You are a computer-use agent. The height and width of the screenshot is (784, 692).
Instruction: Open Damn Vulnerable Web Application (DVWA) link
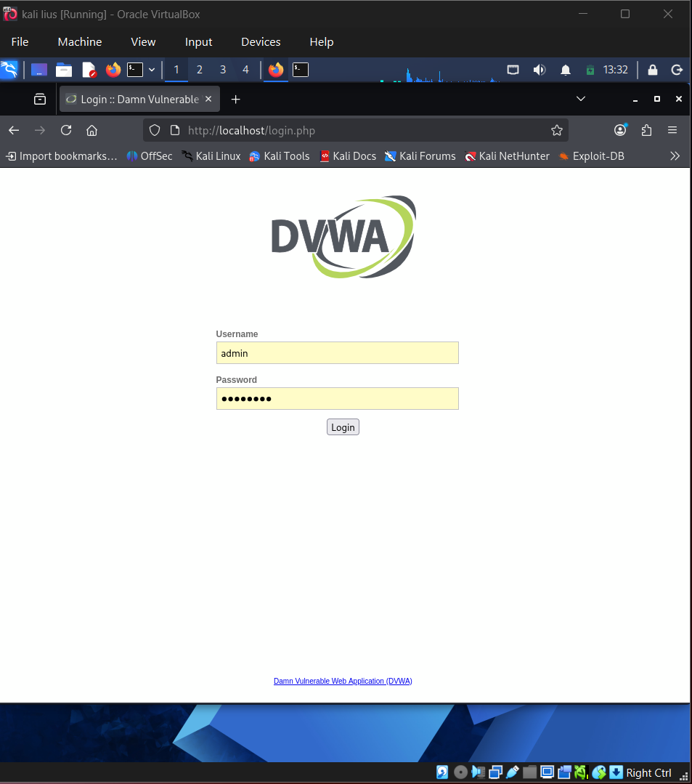click(343, 681)
